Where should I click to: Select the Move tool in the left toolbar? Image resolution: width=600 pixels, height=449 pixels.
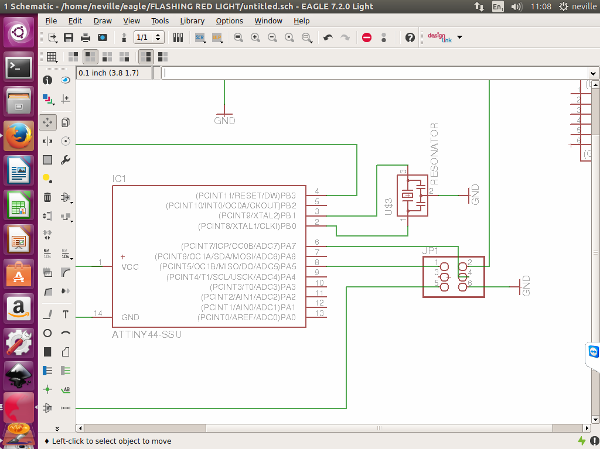click(x=47, y=121)
